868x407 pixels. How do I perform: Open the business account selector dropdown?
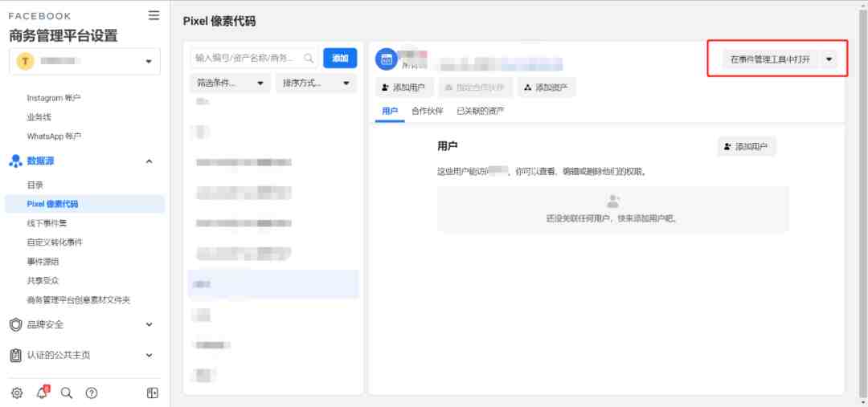pos(84,61)
